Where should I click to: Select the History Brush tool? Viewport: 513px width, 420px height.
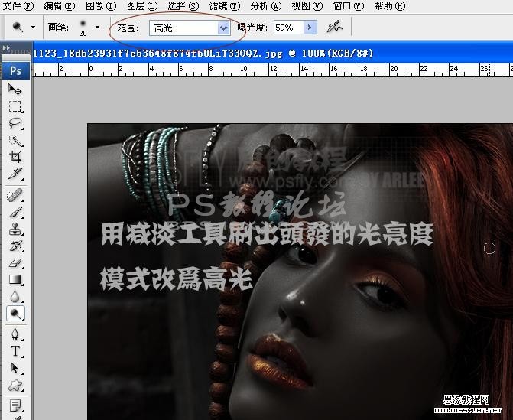coord(15,246)
